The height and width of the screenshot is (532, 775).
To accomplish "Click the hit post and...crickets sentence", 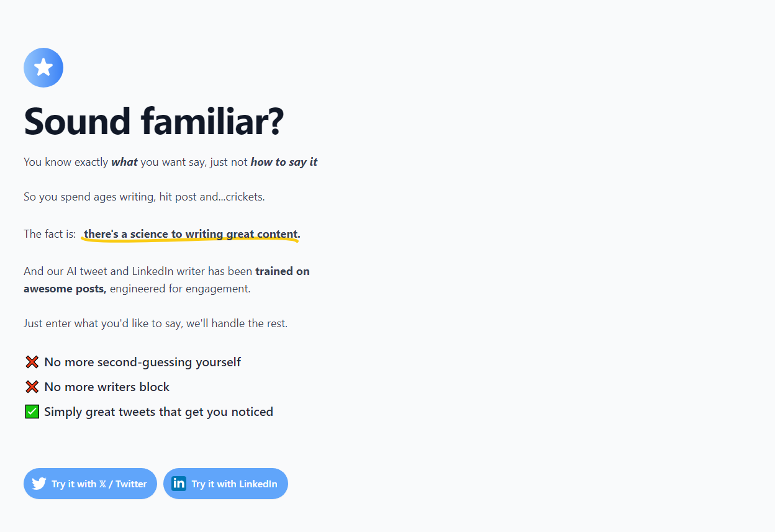I will pos(144,197).
